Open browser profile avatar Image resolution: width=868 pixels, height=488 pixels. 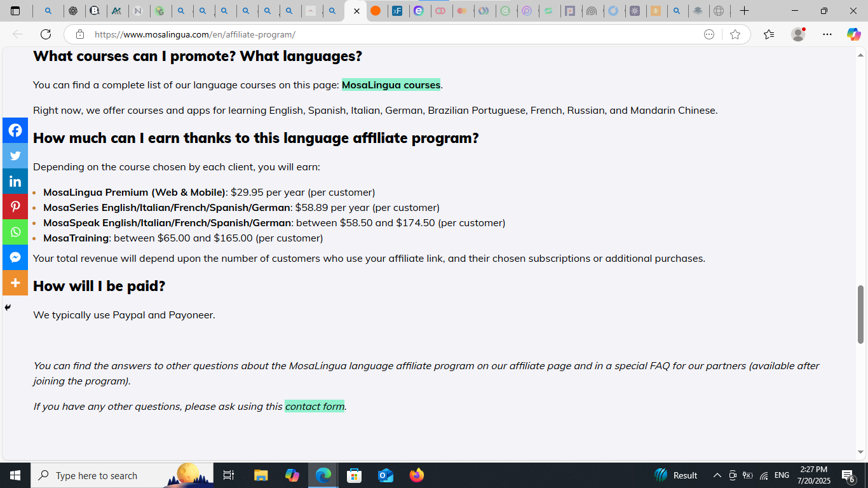[798, 34]
